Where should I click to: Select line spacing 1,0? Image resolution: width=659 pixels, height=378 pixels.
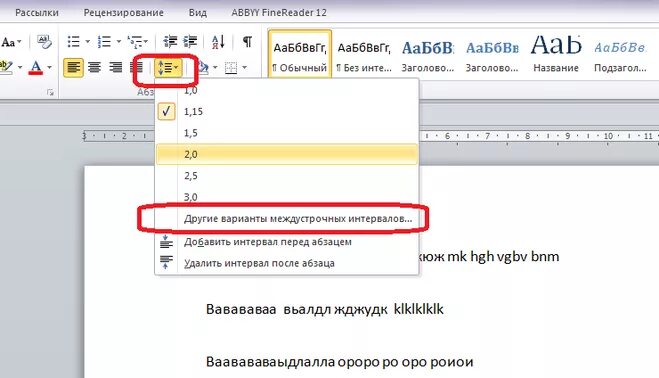(287, 90)
